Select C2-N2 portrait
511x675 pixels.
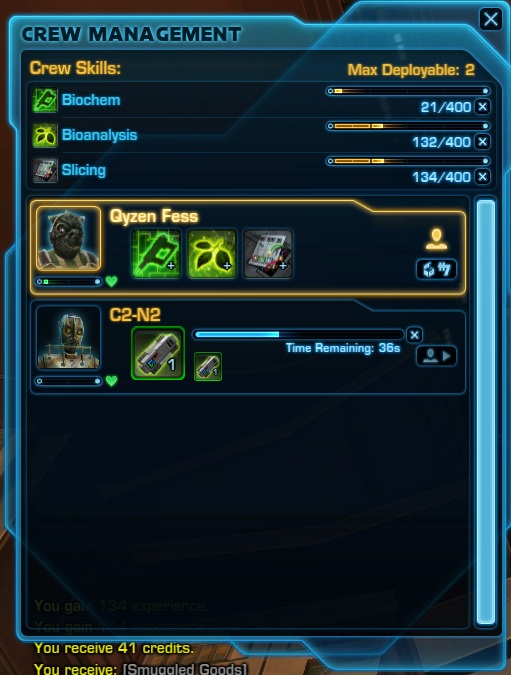click(68, 338)
